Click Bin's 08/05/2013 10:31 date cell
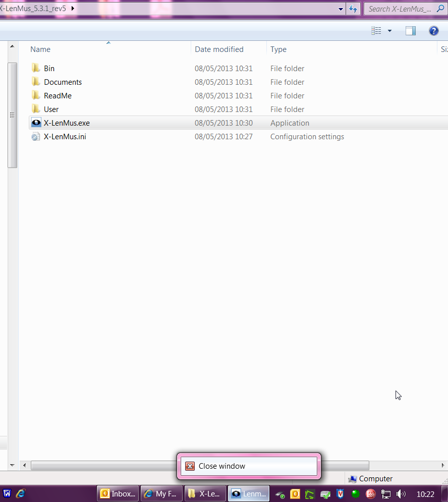 pyautogui.click(x=223, y=69)
